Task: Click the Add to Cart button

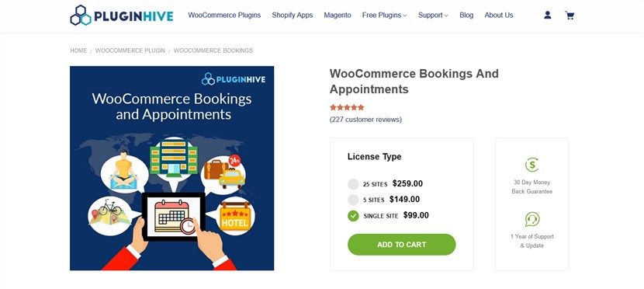Action: pos(401,245)
